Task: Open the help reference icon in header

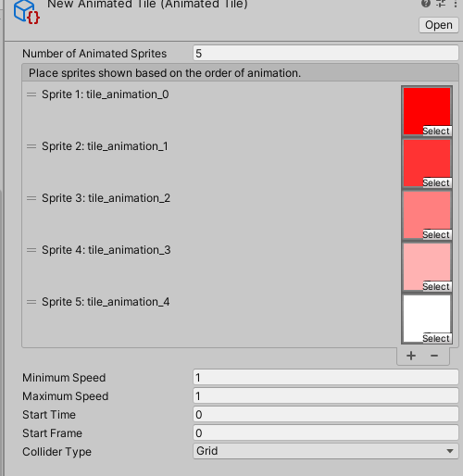Action: (426, 4)
